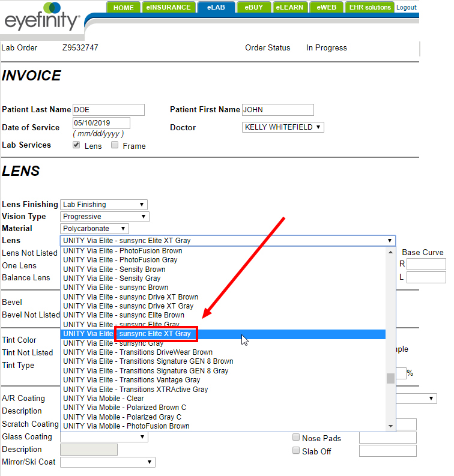The height and width of the screenshot is (476, 454).
Task: Check the Nose Pads checkbox
Action: 296,438
